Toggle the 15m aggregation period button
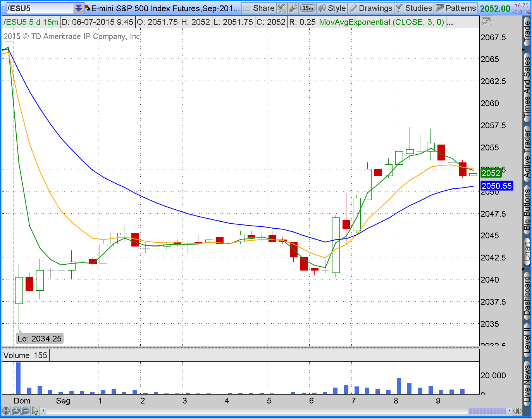This screenshot has height=419, width=532. point(308,8)
